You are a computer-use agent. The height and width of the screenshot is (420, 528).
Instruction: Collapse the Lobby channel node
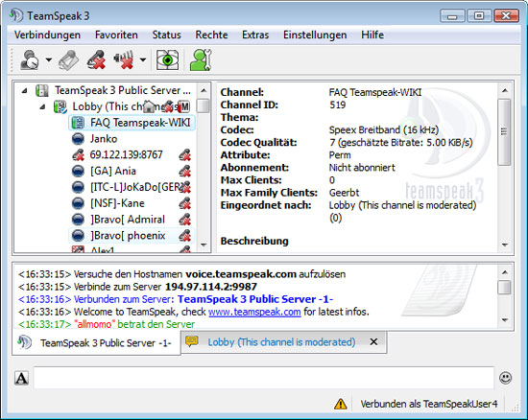coord(42,107)
